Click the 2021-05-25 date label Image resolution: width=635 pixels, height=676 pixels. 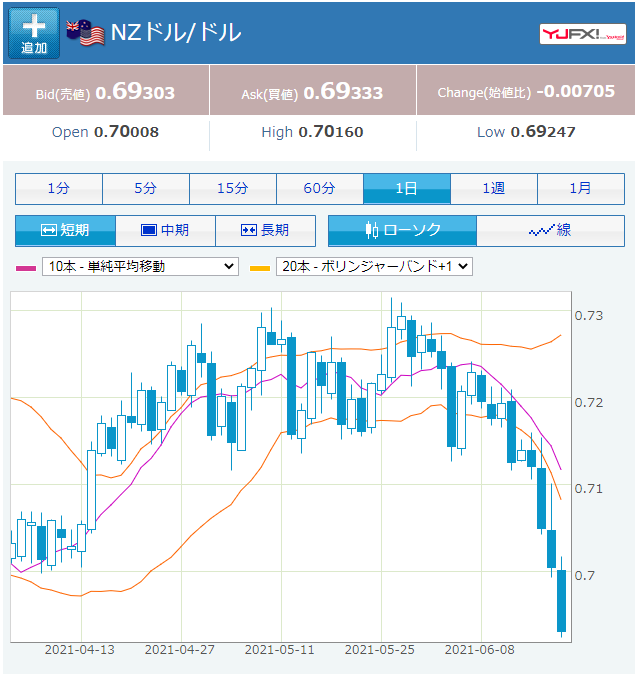pos(380,650)
